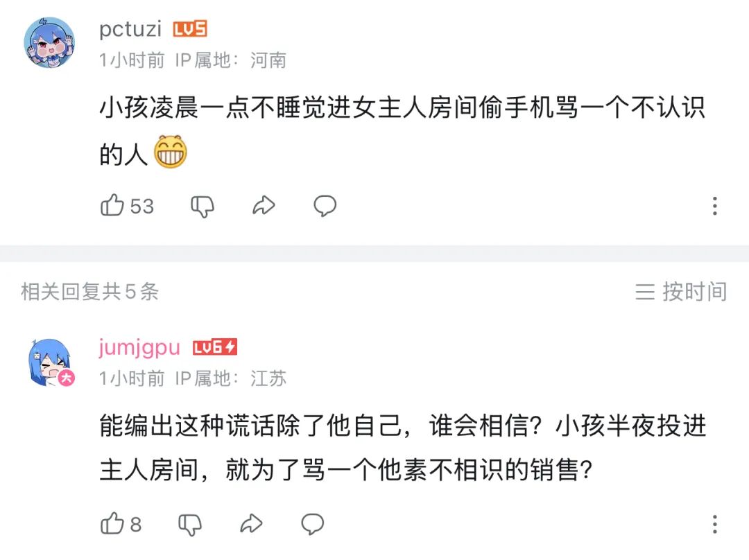
Task: Click jumjgpu's reply text body
Action: (402, 448)
